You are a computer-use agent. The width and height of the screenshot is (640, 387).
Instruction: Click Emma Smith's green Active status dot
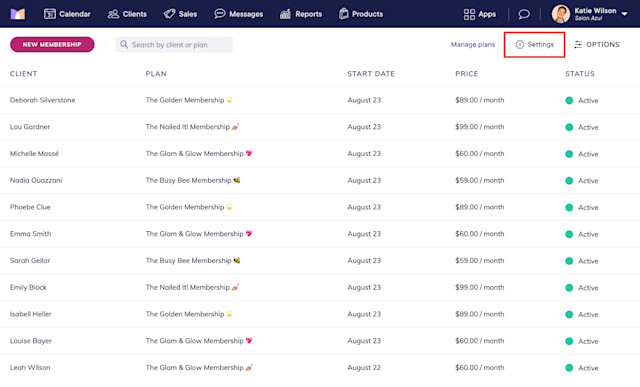tap(569, 234)
